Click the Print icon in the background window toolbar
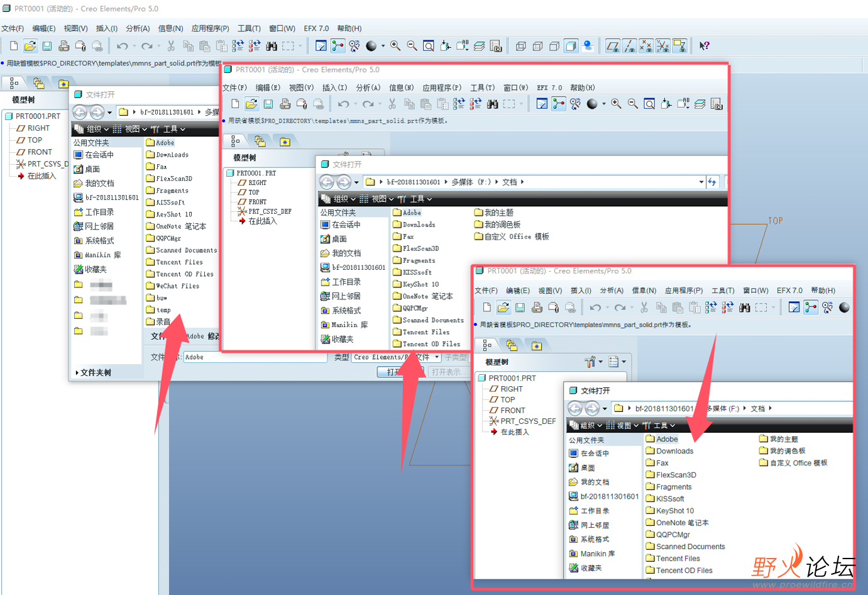This screenshot has width=868, height=595. pyautogui.click(x=63, y=46)
